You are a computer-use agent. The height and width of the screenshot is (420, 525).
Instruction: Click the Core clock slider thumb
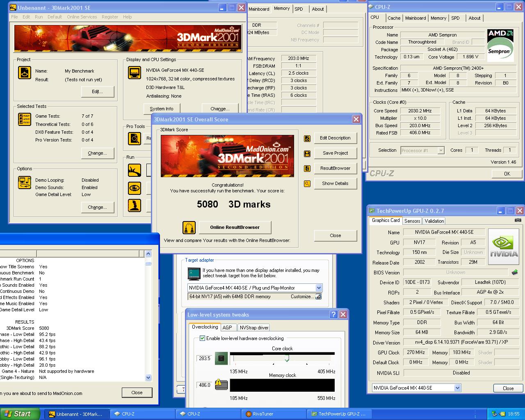(287, 358)
